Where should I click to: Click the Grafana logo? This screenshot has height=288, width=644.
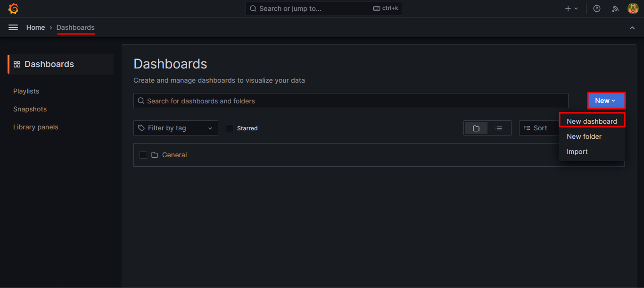[x=13, y=8]
